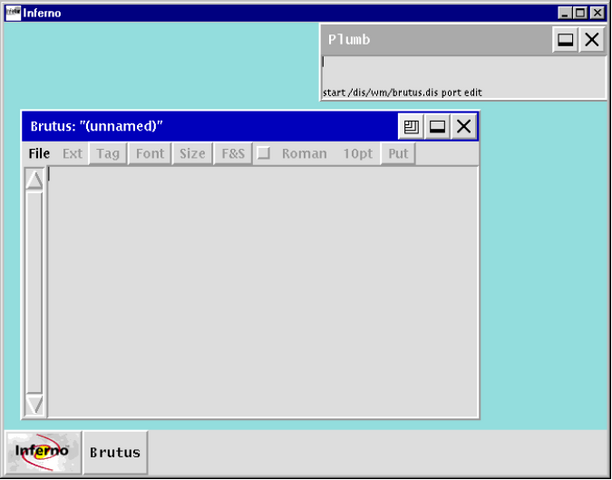Toggle the checkbox next to Roman
Image resolution: width=612 pixels, height=480 pixels.
pyautogui.click(x=264, y=153)
